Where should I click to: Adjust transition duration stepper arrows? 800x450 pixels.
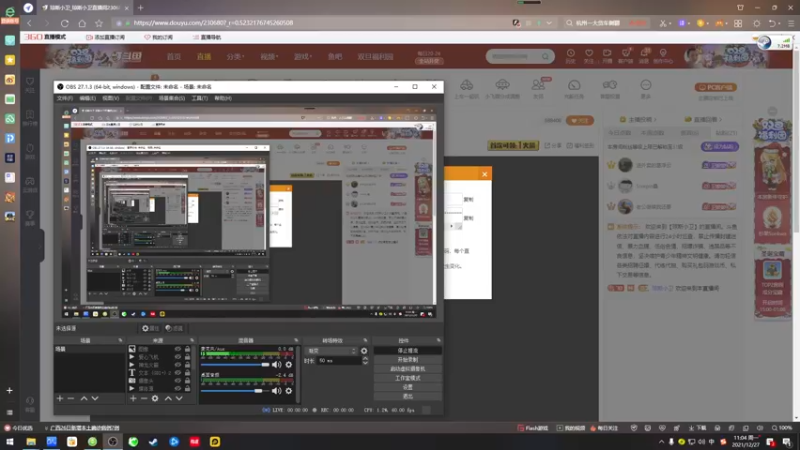(365, 361)
